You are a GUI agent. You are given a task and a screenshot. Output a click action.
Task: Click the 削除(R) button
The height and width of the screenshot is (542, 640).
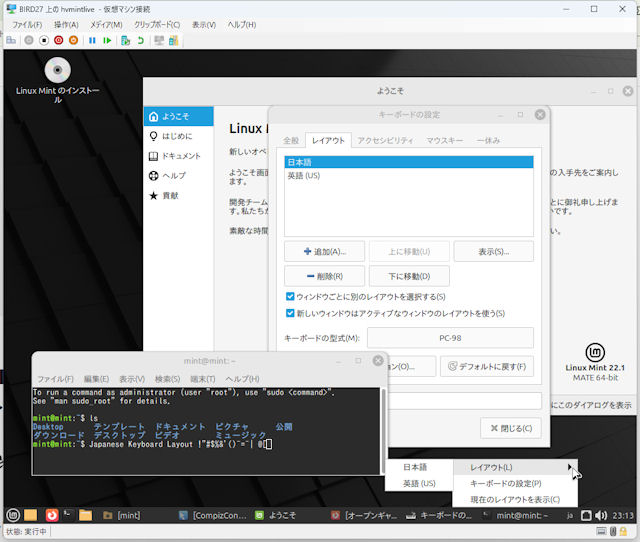point(324,276)
